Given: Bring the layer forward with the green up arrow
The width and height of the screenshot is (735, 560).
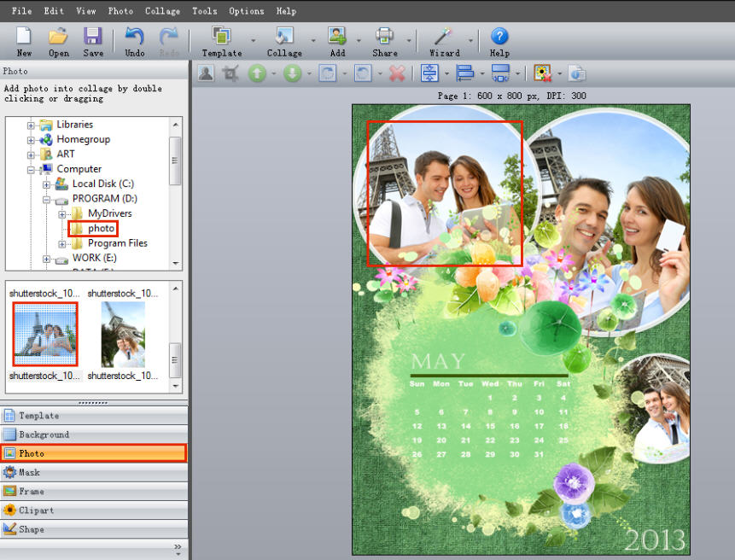Looking at the screenshot, I should pyautogui.click(x=257, y=73).
